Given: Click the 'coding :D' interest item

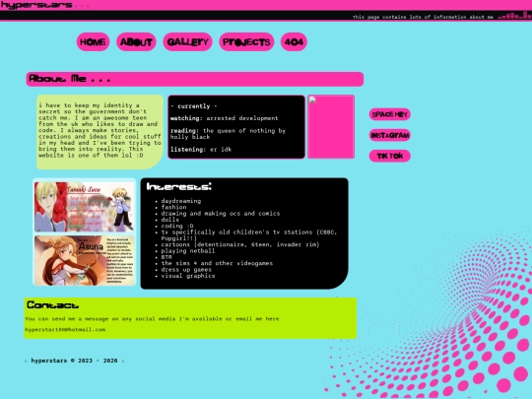Looking at the screenshot, I should click(x=177, y=226).
